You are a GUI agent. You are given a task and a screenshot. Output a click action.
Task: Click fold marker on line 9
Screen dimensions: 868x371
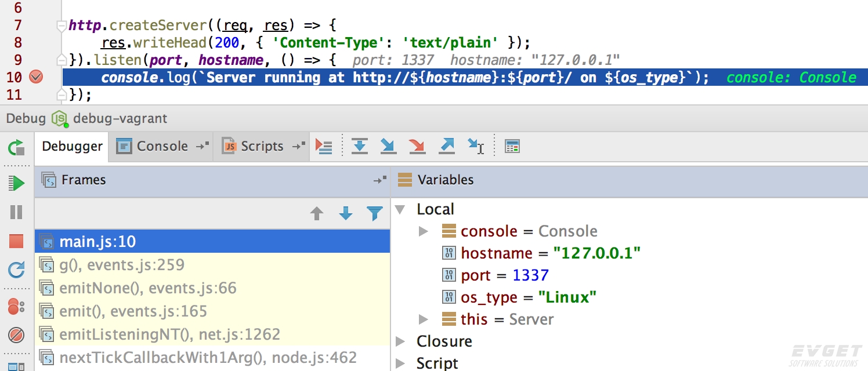click(x=61, y=60)
